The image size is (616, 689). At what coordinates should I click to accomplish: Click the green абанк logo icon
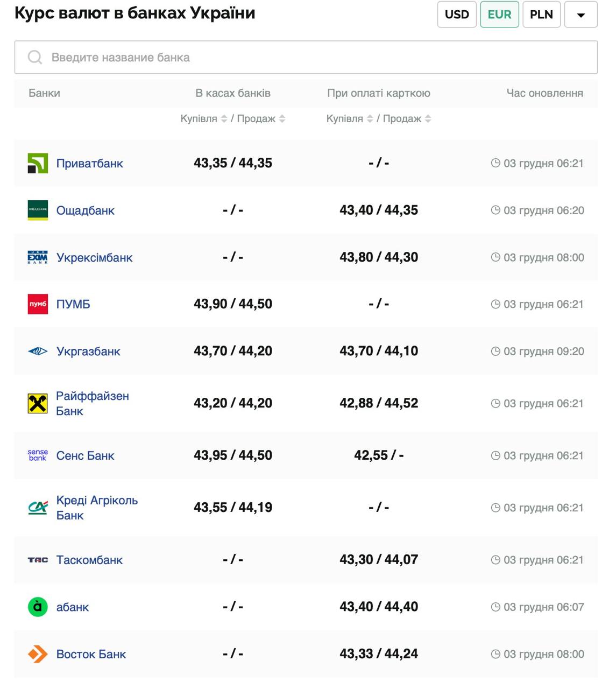(38, 607)
